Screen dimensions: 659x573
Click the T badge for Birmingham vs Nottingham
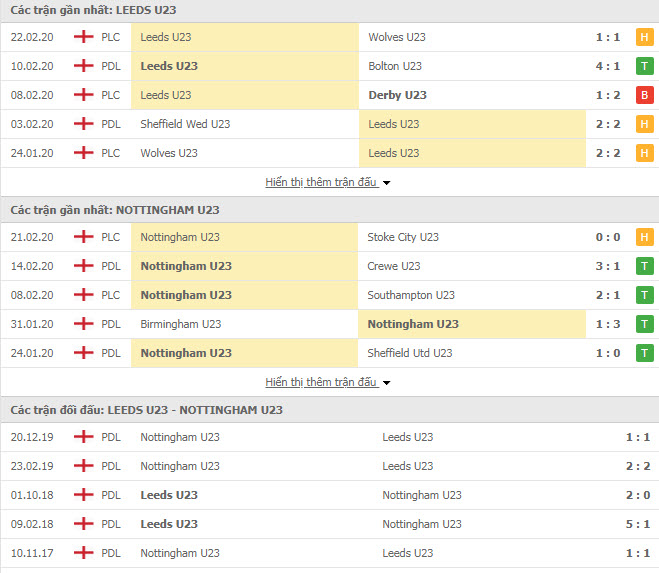coord(644,324)
